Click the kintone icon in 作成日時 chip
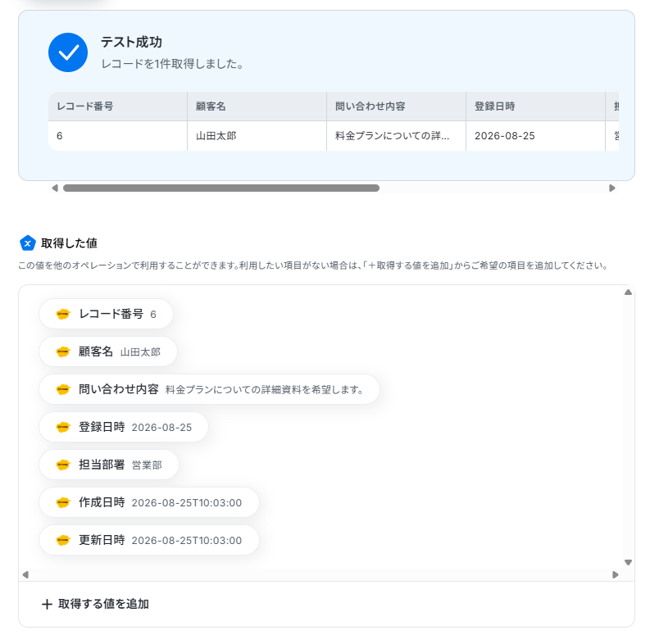 [63, 503]
